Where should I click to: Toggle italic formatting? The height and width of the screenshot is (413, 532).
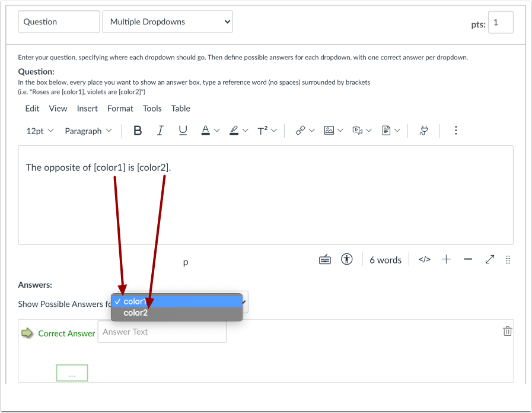pyautogui.click(x=160, y=131)
